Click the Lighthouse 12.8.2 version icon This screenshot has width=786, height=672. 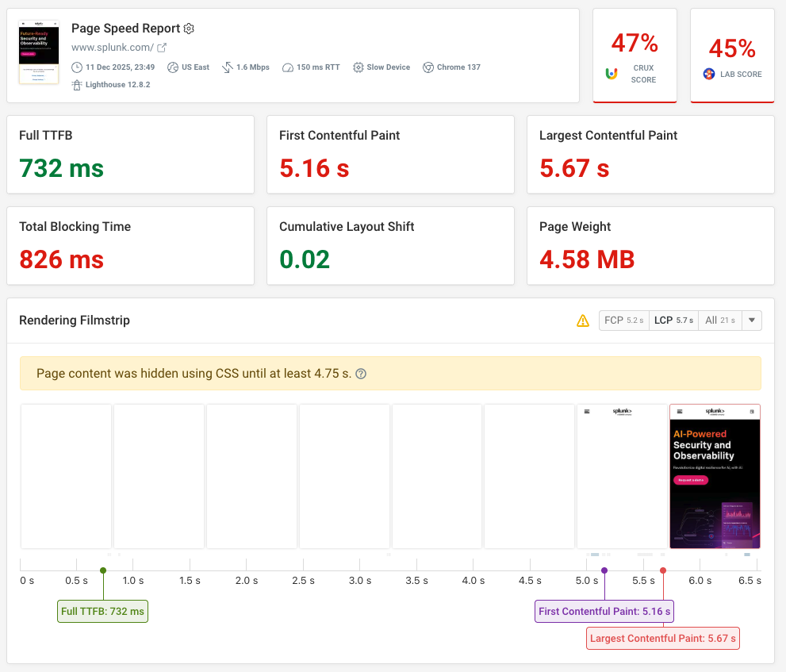point(76,84)
